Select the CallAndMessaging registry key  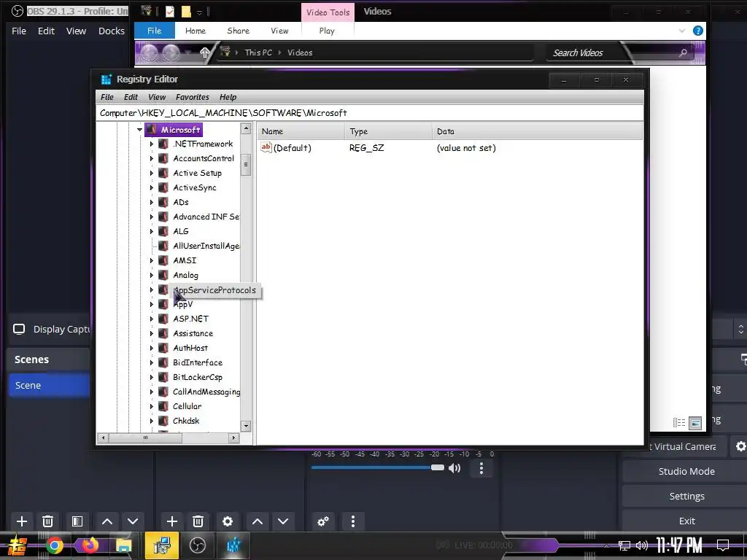[206, 392]
